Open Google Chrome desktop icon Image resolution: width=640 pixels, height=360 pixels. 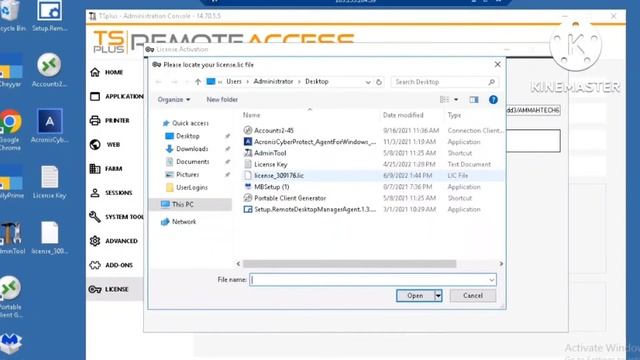point(10,130)
